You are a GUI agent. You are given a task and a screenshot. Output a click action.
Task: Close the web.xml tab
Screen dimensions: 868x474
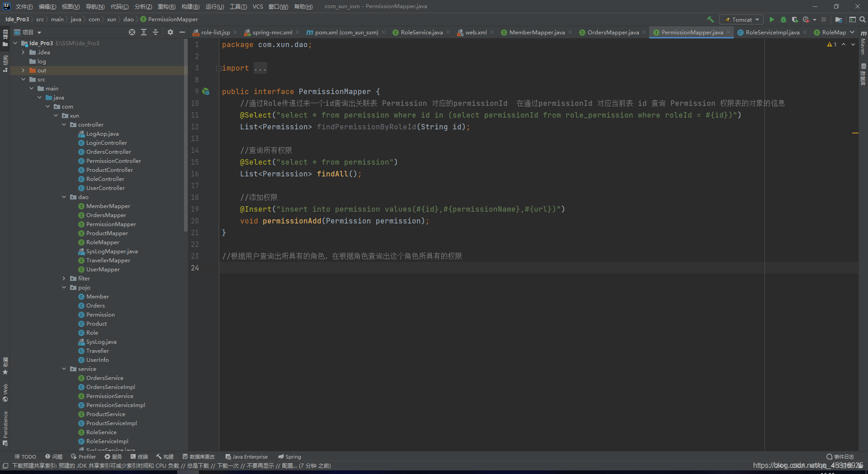click(x=491, y=33)
